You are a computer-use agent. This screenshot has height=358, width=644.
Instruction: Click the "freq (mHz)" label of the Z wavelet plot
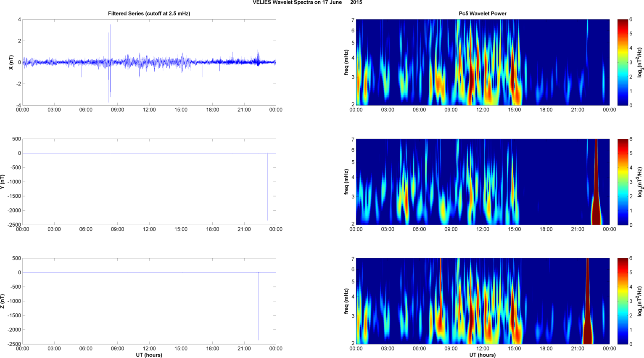pyautogui.click(x=346, y=301)
